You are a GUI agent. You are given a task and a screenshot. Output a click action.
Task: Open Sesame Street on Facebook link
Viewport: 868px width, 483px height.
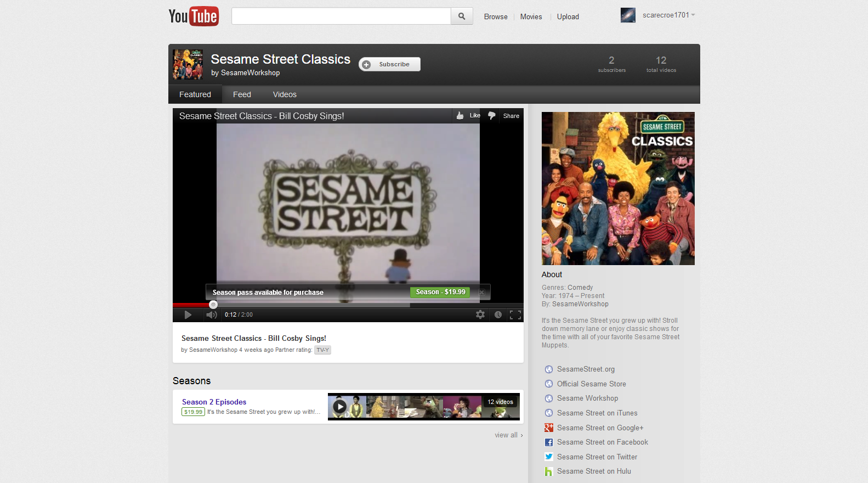click(603, 442)
